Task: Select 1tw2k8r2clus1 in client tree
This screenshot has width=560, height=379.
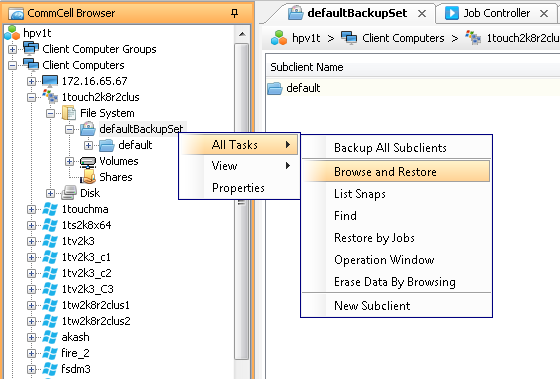Action: pyautogui.click(x=95, y=305)
